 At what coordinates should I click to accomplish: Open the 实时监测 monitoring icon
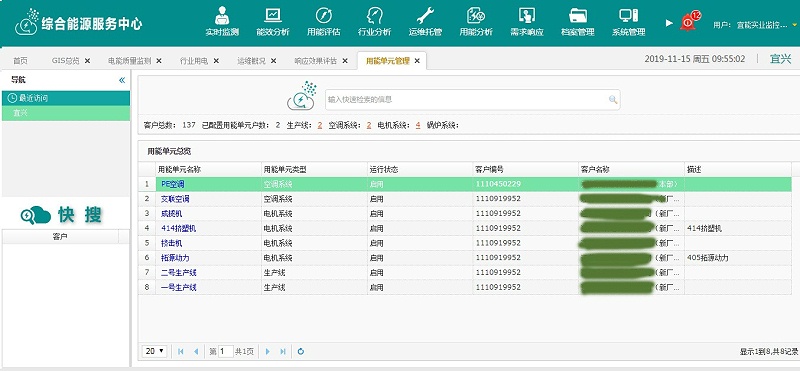222,15
